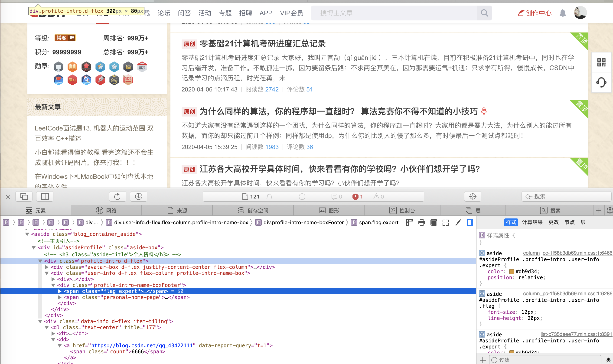Viewport: 613px width, 364px height.
Task: Toggle the details sidebar panel button
Action: tap(470, 222)
